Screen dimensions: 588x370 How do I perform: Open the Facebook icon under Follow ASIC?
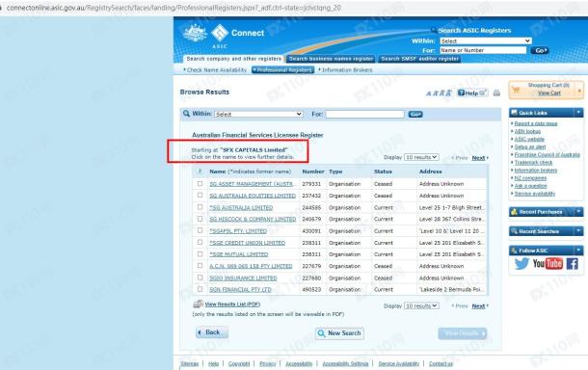click(x=572, y=264)
